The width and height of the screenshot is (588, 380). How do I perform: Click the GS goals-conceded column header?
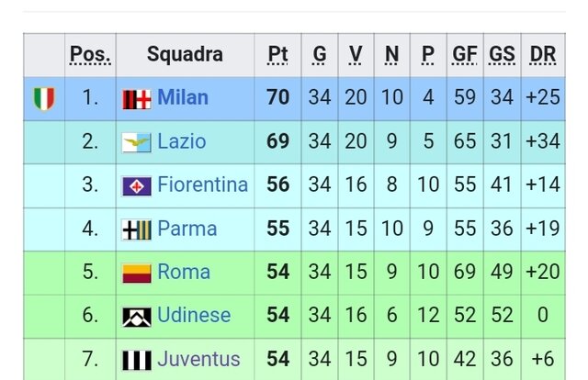pyautogui.click(x=503, y=55)
